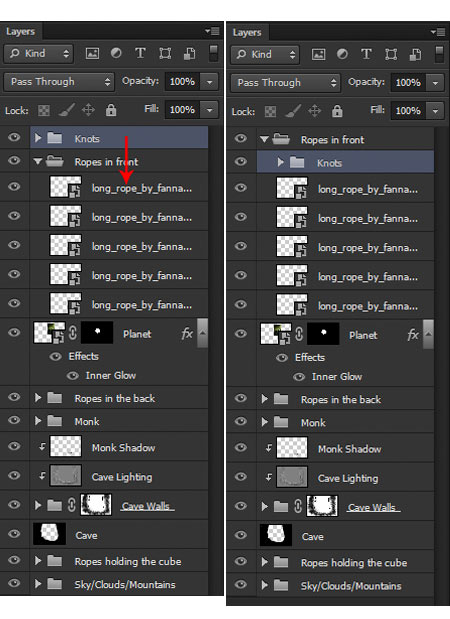The image size is (450, 619).
Task: Hide Planet layer in left panel
Action: tap(14, 332)
